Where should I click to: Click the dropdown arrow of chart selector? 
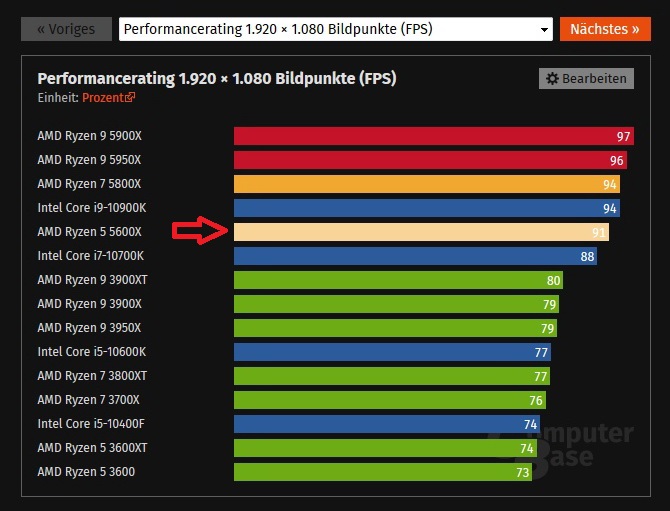pos(544,29)
